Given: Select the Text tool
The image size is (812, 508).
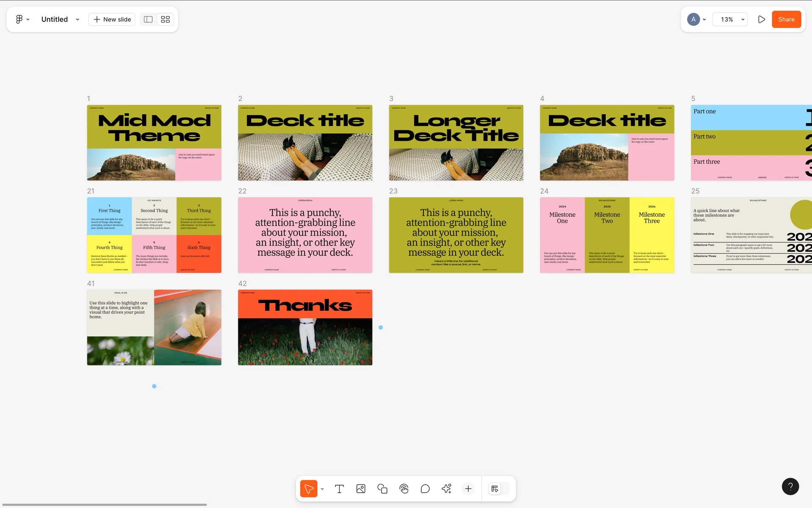Looking at the screenshot, I should coord(339,489).
